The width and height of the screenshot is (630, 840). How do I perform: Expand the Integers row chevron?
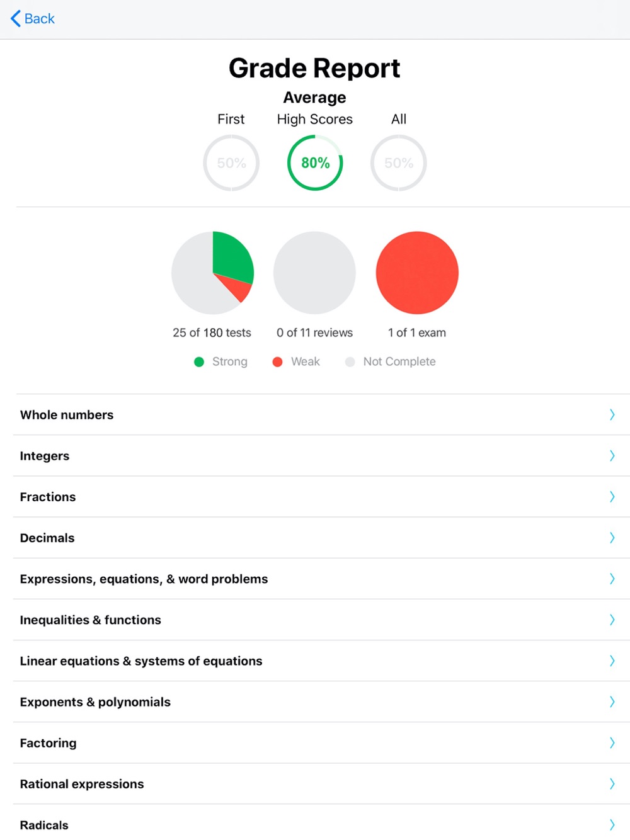coord(612,455)
